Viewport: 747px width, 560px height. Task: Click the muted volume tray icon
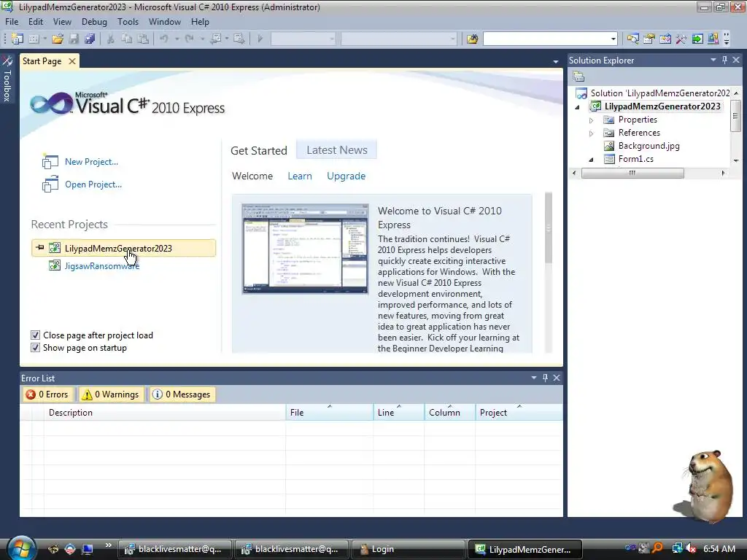[691, 548]
